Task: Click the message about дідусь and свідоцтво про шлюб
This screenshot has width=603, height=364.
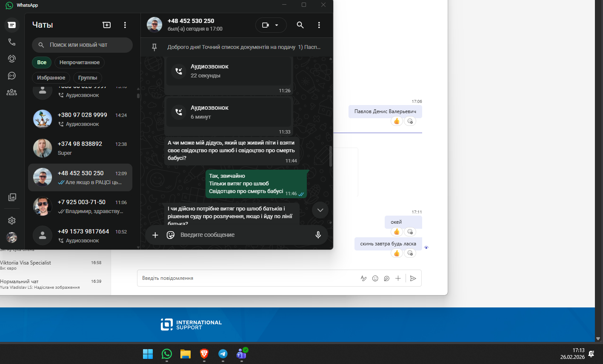Action: (x=232, y=151)
